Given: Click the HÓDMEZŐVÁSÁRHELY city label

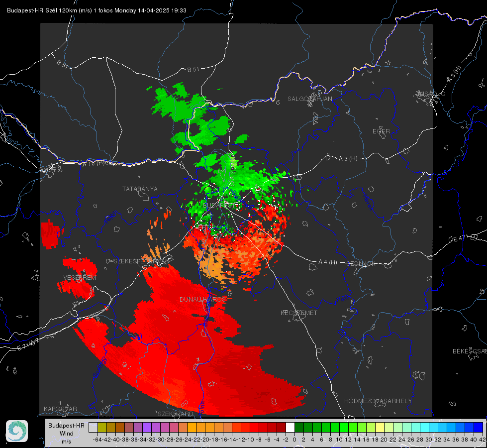Looking at the screenshot, I should (x=378, y=401).
